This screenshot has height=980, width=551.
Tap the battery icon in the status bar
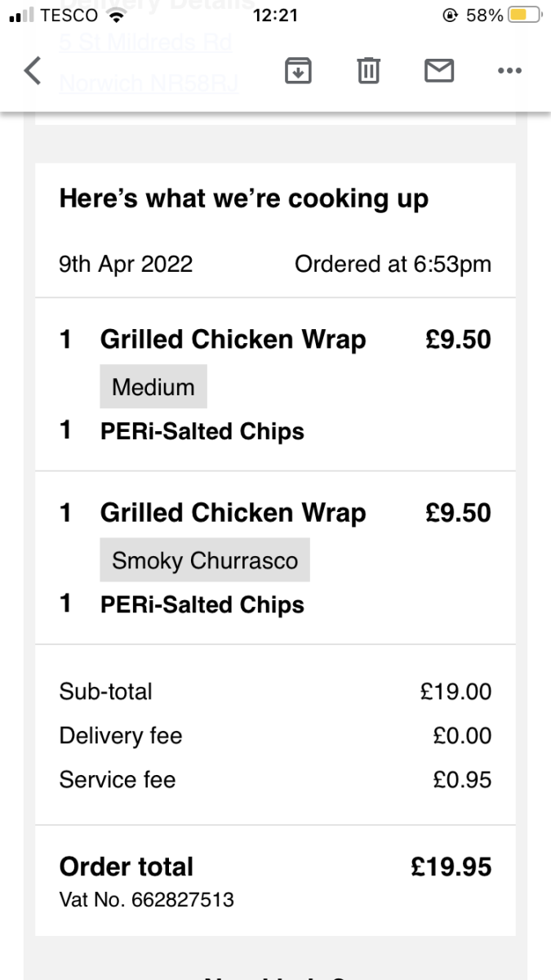[x=523, y=16]
